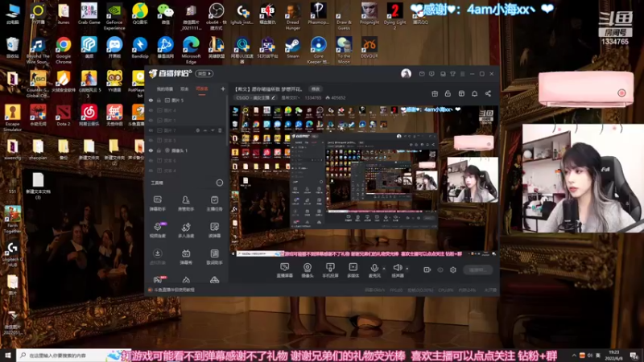Open settings gear on 图片 7 row
Image resolution: width=644 pixels, height=362 pixels.
[197, 130]
